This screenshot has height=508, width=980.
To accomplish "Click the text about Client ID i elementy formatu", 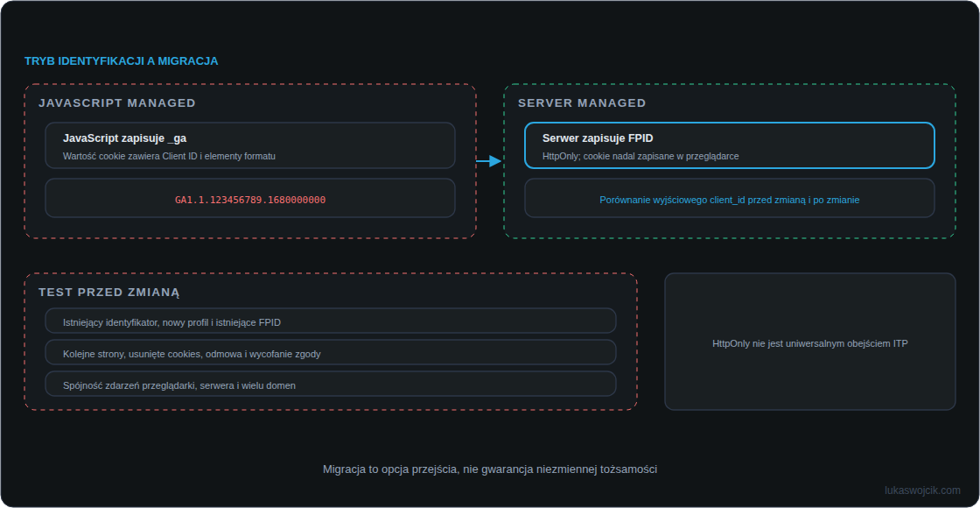I will point(169,157).
